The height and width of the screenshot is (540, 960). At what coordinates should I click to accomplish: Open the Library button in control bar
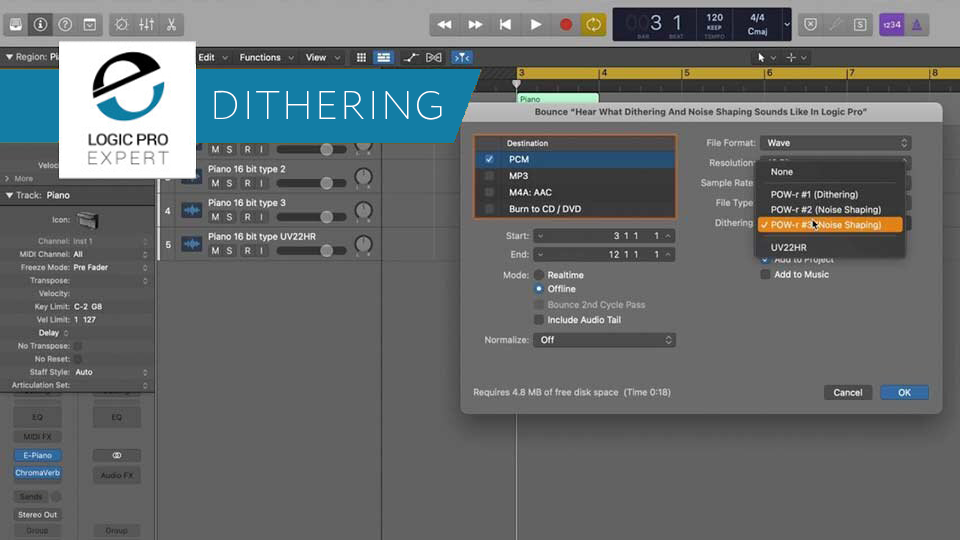[16, 24]
